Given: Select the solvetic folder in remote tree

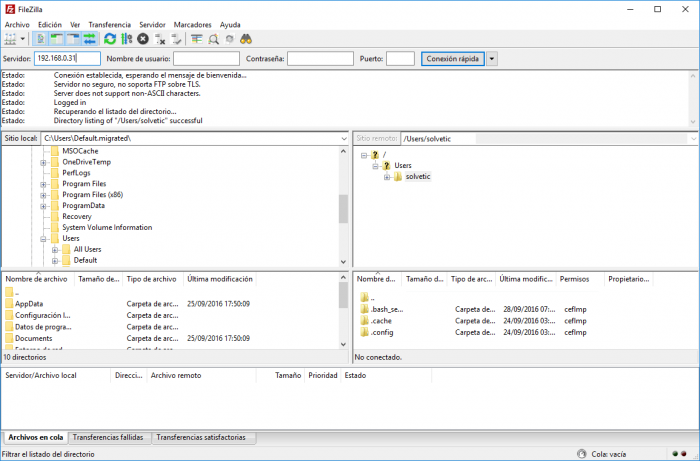Looking at the screenshot, I should pyautogui.click(x=418, y=177).
